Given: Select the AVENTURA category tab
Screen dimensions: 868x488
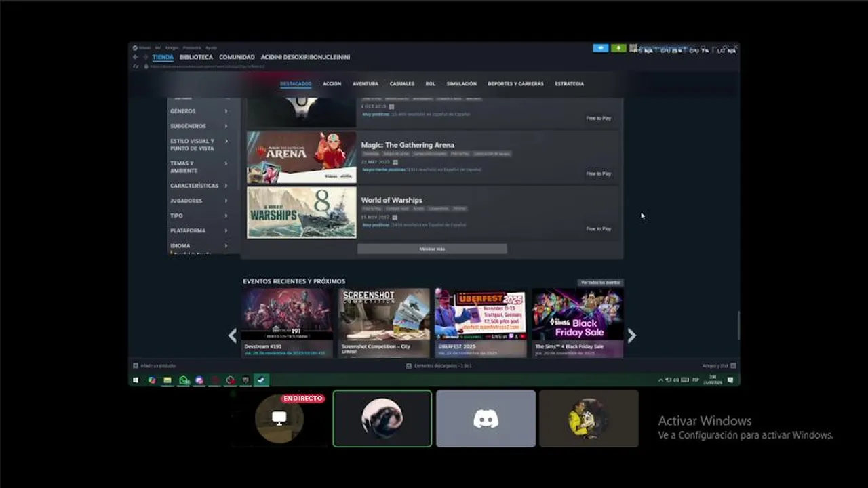Looking at the screenshot, I should 366,84.
